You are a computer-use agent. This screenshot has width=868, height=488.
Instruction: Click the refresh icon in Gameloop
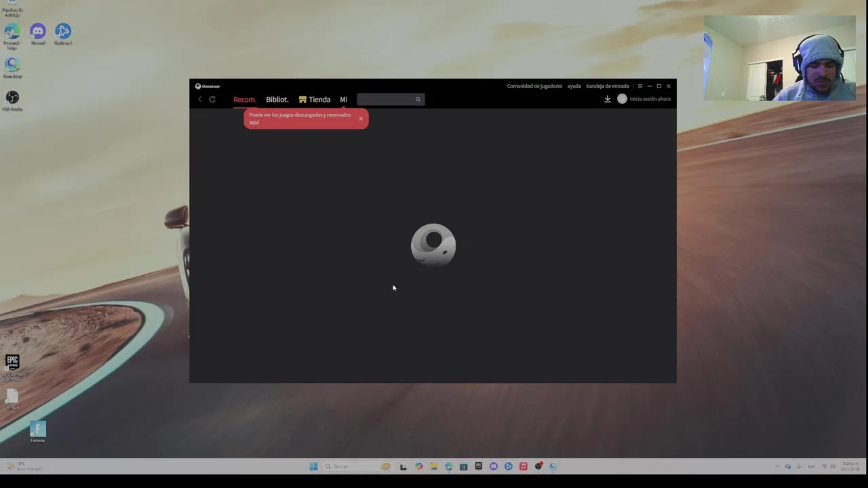point(212,100)
